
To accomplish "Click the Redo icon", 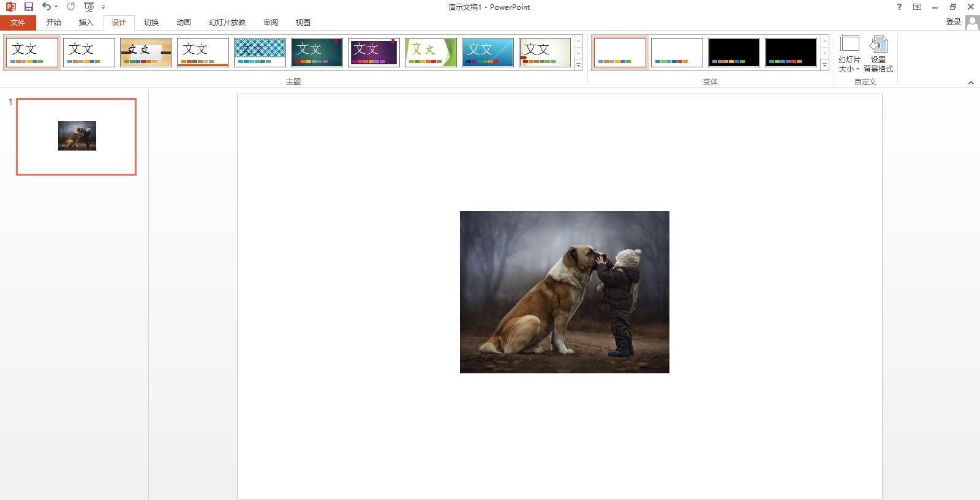I will point(71,7).
